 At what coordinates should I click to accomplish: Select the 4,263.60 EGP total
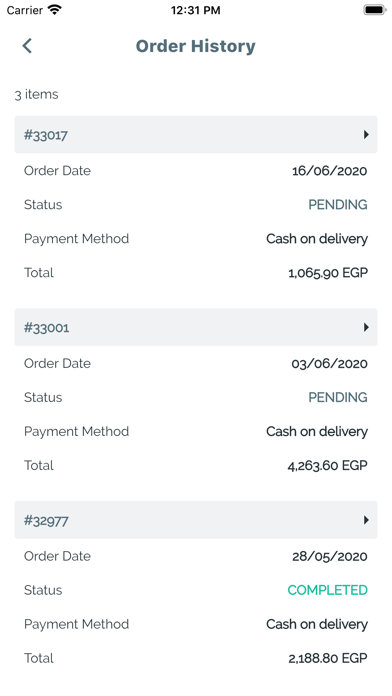click(x=328, y=465)
